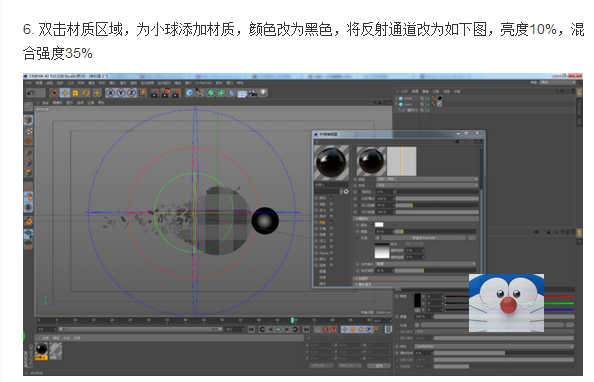Toggle the Z axis lock icon
Viewport: 594px width, 382px height.
coord(131,93)
